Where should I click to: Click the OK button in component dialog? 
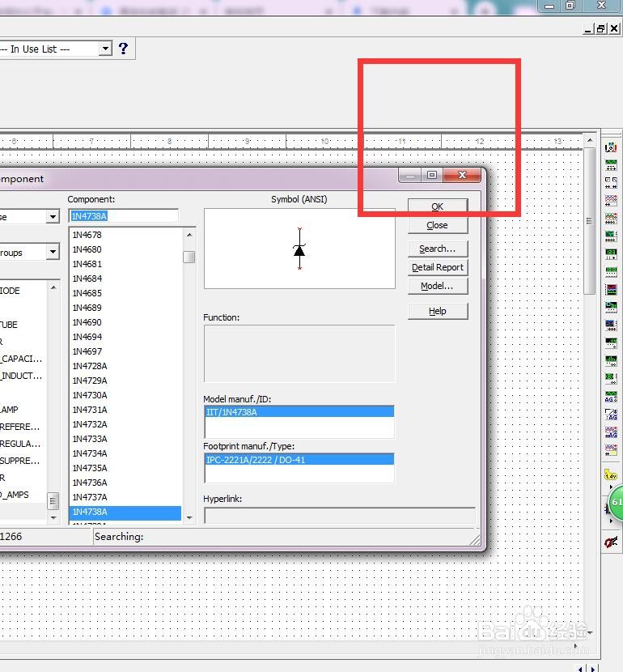[438, 206]
